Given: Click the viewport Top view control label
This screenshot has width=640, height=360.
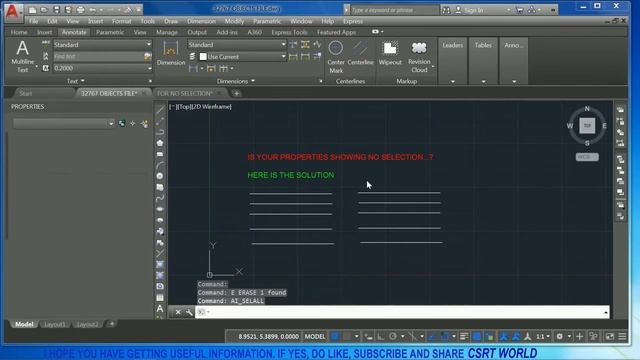Looking at the screenshot, I should 183,107.
